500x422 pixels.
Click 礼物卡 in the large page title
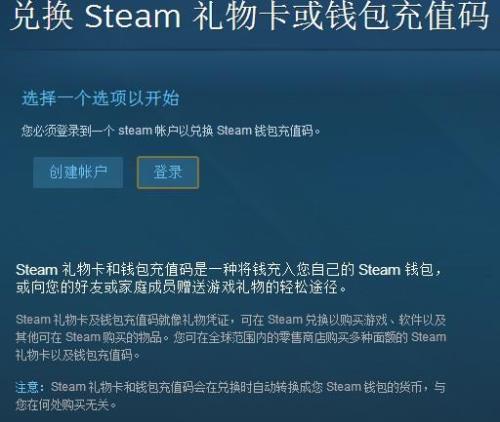pyautogui.click(x=242, y=16)
